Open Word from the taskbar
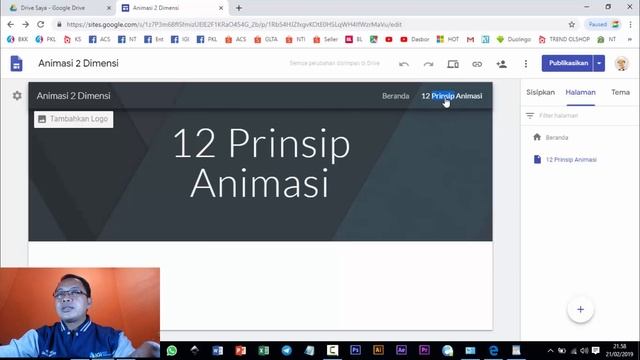Viewport: 640px width, 360px height. (x=218, y=350)
